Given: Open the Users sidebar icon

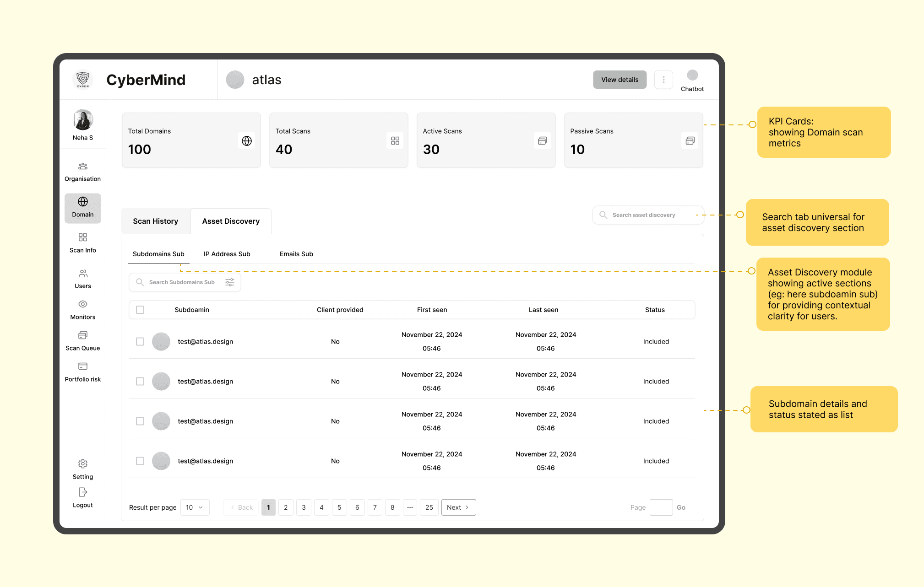Looking at the screenshot, I should pos(82,274).
